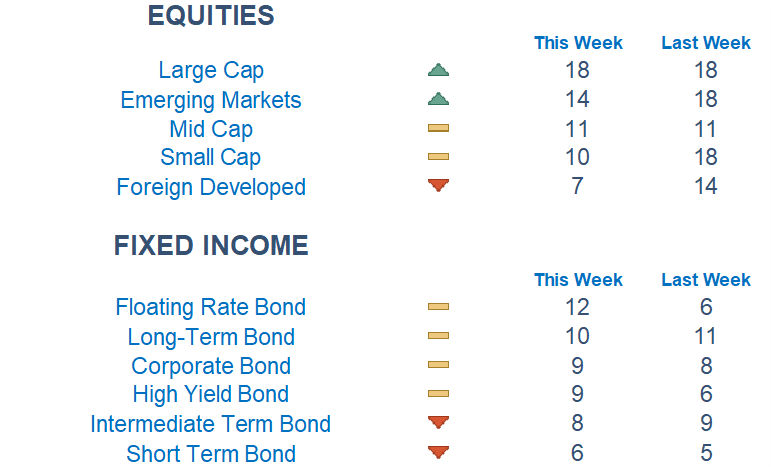Click the flat yellow indicator beside Small Cap
This screenshot has height=469, width=771.
tap(438, 157)
